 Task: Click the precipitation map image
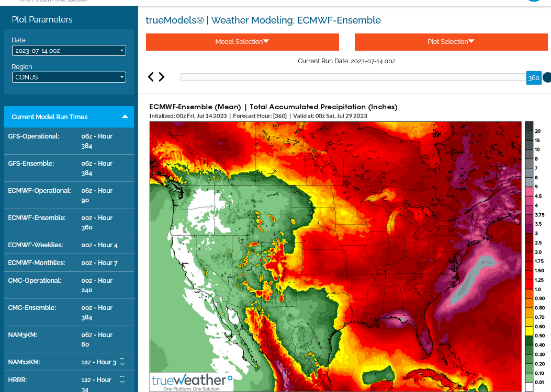click(335, 257)
